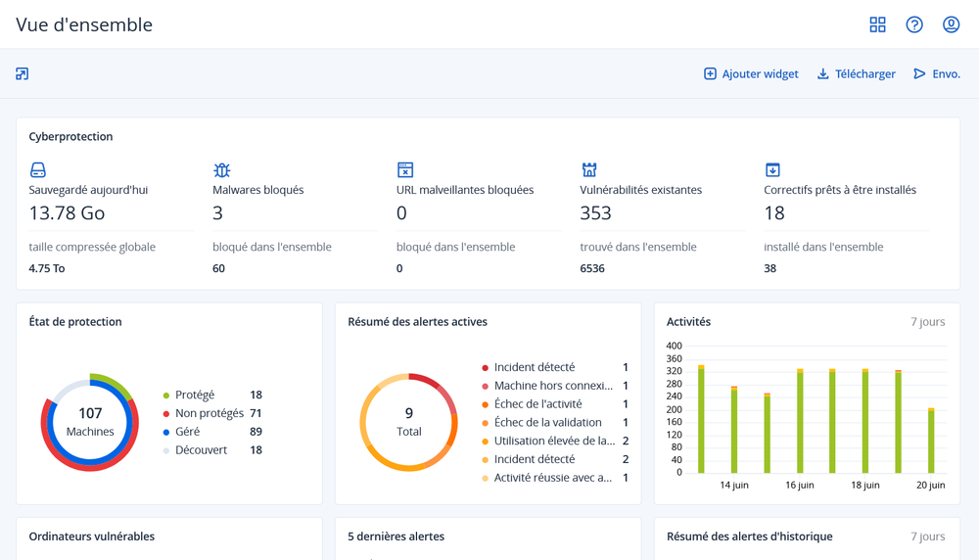Select the Non protégés legend entry

pyautogui.click(x=209, y=413)
